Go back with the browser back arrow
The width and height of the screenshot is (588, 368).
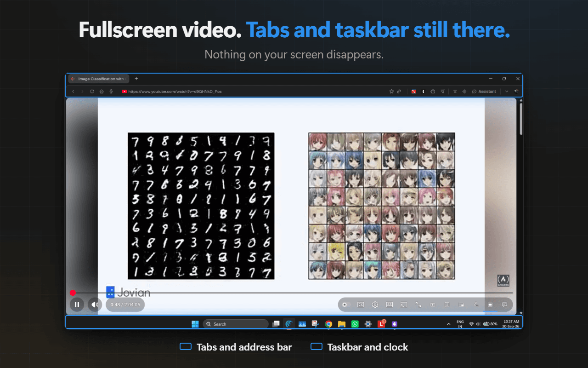(x=73, y=92)
